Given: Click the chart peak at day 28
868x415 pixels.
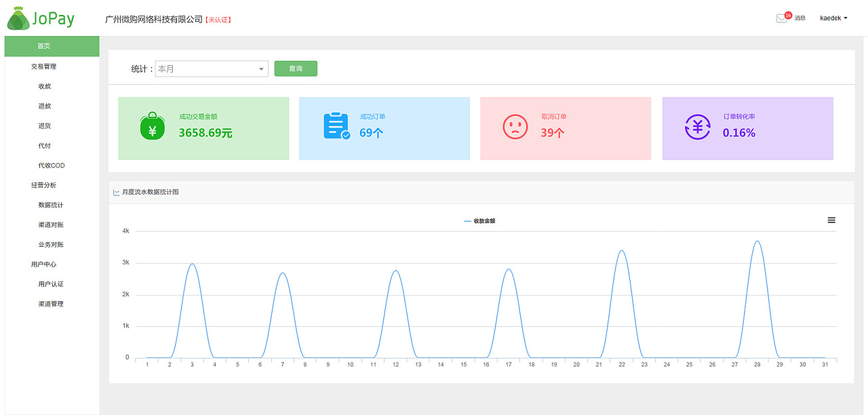Looking at the screenshot, I should (x=757, y=241).
